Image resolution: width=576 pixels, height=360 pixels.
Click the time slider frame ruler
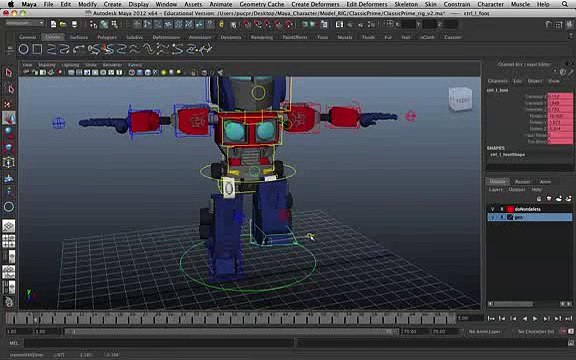(231, 318)
